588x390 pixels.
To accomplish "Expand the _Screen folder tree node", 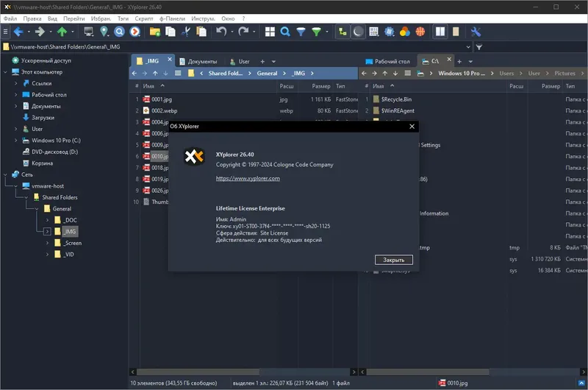I will (x=47, y=243).
